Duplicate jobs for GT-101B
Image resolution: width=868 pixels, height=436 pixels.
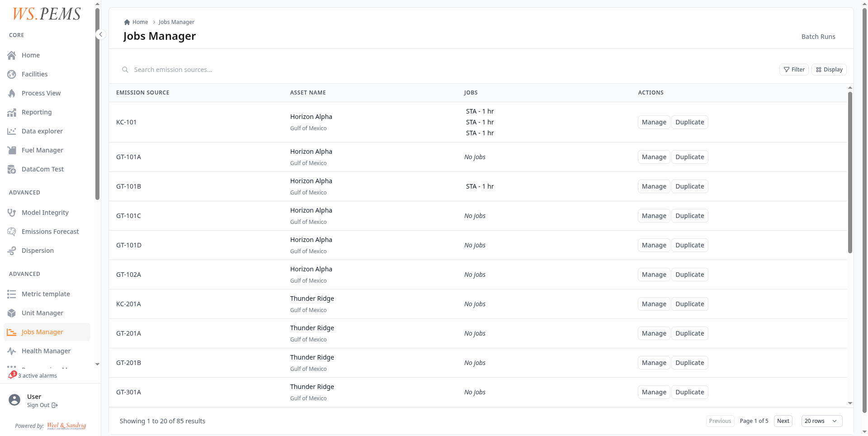[x=689, y=186]
